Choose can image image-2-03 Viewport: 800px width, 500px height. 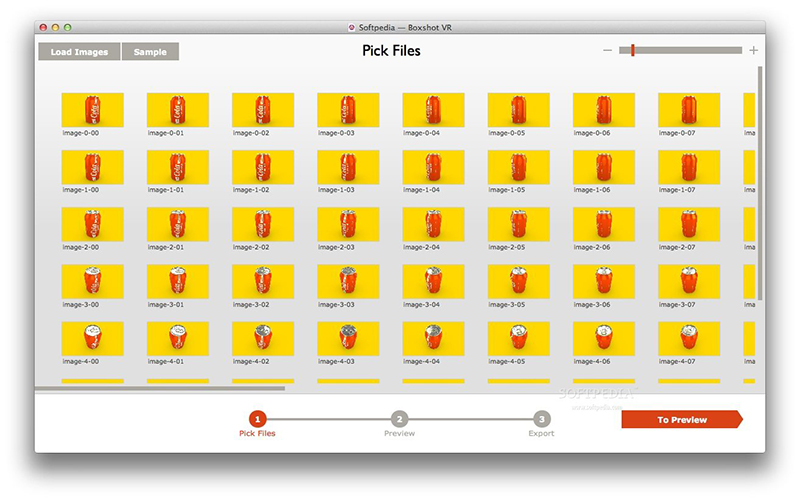348,224
